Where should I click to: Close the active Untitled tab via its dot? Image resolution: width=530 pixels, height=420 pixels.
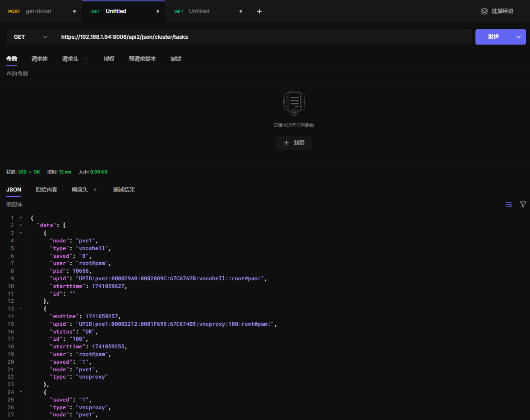(x=157, y=11)
